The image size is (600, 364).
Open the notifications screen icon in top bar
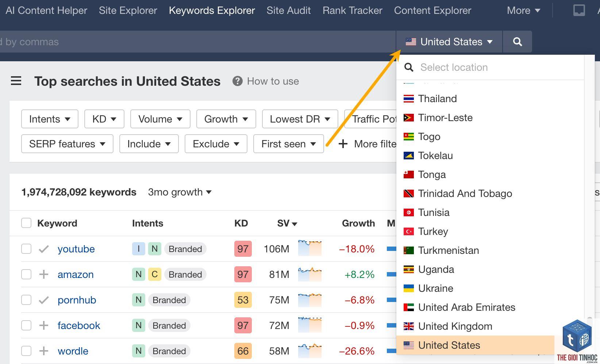[x=579, y=10]
